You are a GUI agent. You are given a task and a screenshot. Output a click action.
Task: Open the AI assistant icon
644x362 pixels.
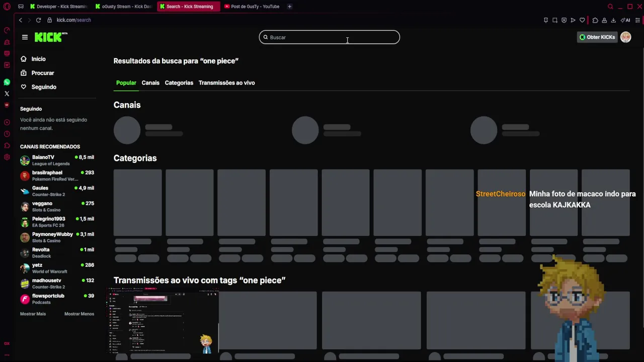tap(625, 20)
